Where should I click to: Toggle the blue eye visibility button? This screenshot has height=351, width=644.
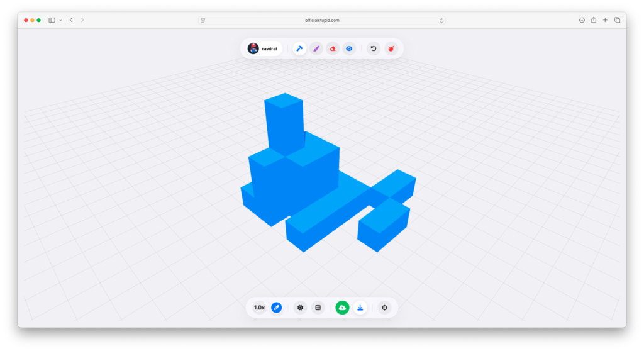tap(349, 48)
